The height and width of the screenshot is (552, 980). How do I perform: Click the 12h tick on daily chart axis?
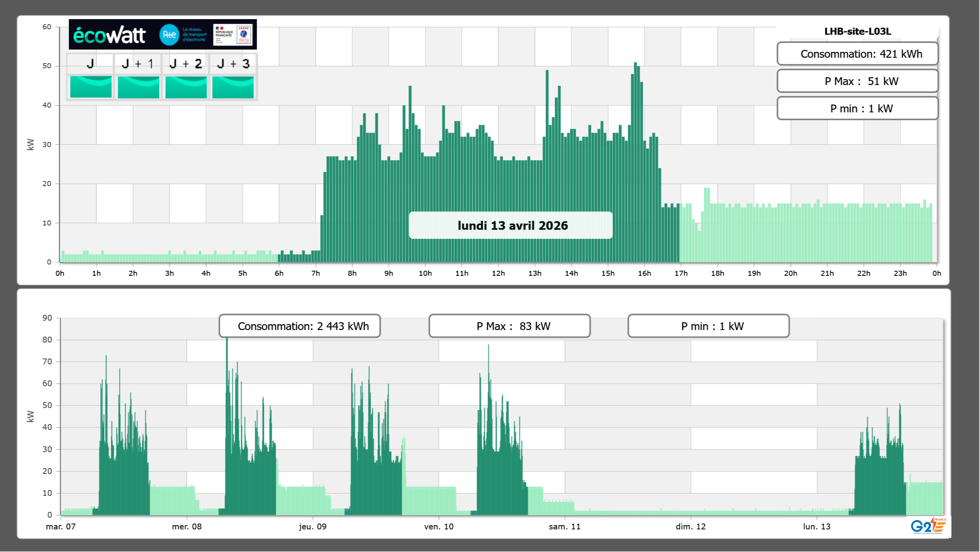point(498,273)
